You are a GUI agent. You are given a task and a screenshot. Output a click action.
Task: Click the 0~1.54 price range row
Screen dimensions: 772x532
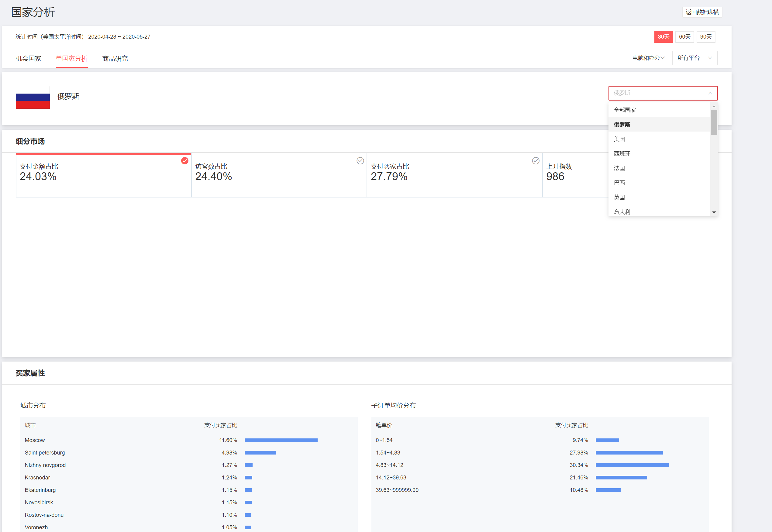540,440
